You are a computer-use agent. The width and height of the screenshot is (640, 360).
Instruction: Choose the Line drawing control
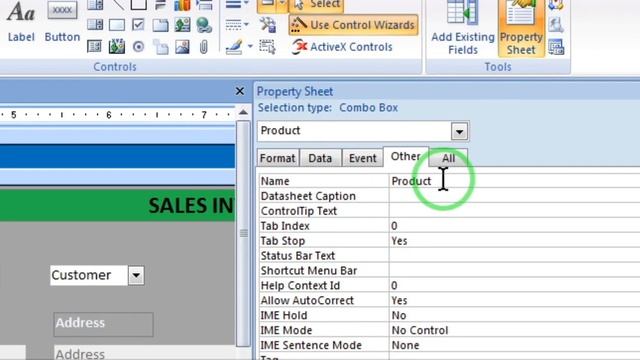117,4
